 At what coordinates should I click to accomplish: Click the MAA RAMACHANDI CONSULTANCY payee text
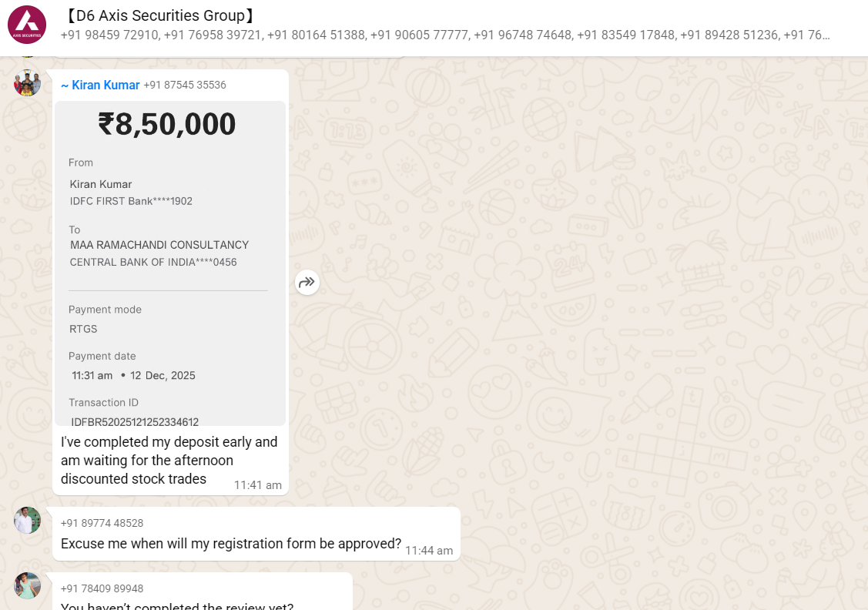159,245
